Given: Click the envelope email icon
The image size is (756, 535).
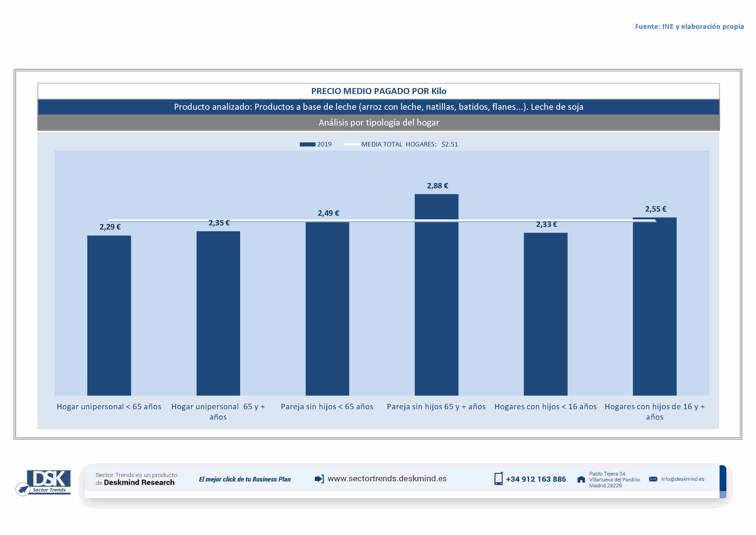Looking at the screenshot, I should [x=653, y=479].
